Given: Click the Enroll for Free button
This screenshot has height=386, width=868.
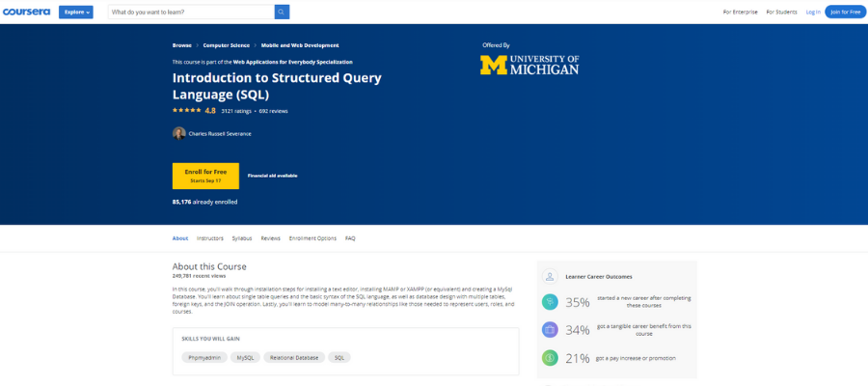Looking at the screenshot, I should pos(205,176).
